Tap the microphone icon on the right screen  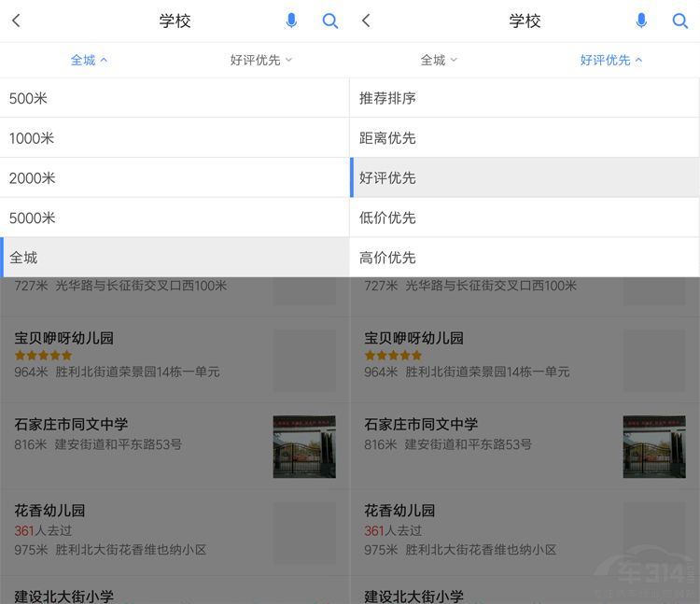(x=641, y=21)
